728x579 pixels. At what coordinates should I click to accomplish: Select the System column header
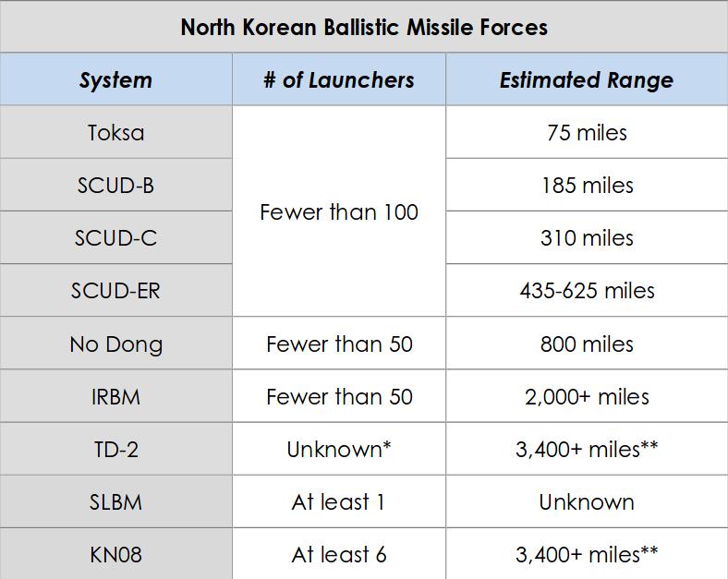click(115, 79)
